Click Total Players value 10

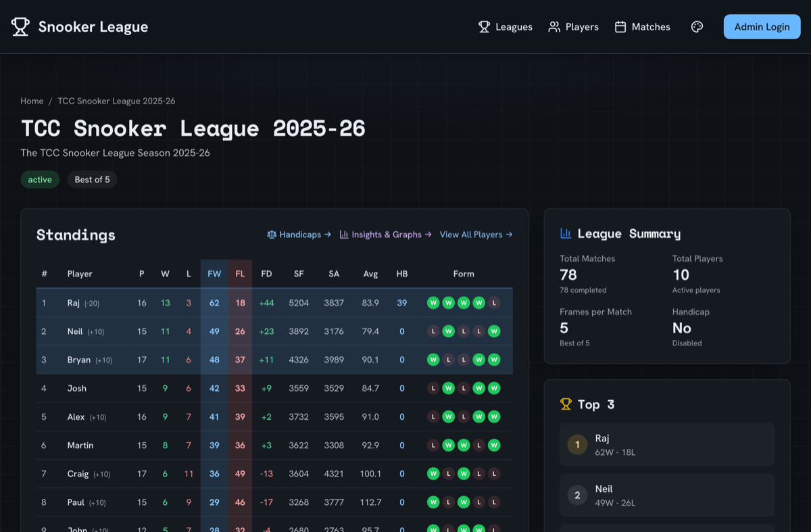(x=681, y=274)
